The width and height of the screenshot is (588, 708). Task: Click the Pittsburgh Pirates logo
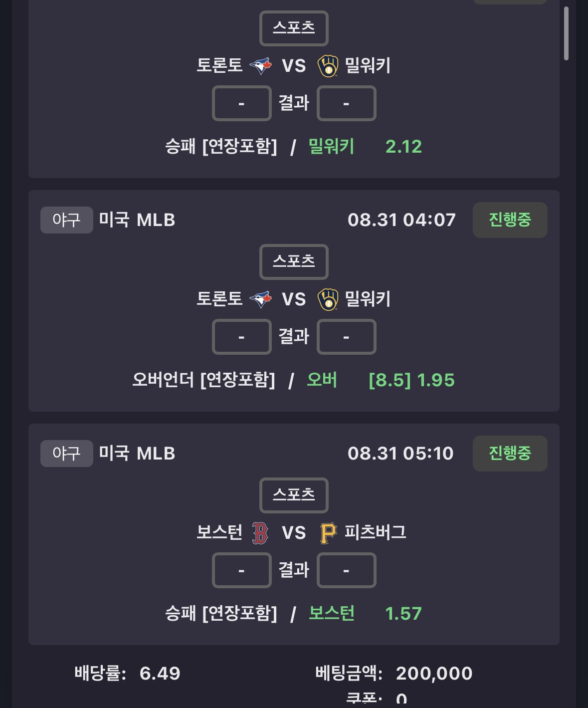click(x=328, y=533)
